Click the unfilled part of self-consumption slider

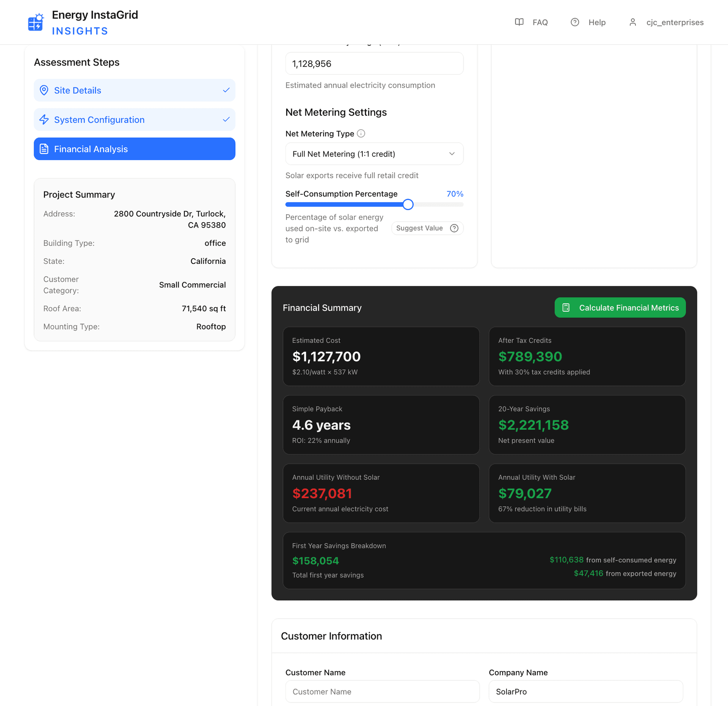(x=438, y=204)
